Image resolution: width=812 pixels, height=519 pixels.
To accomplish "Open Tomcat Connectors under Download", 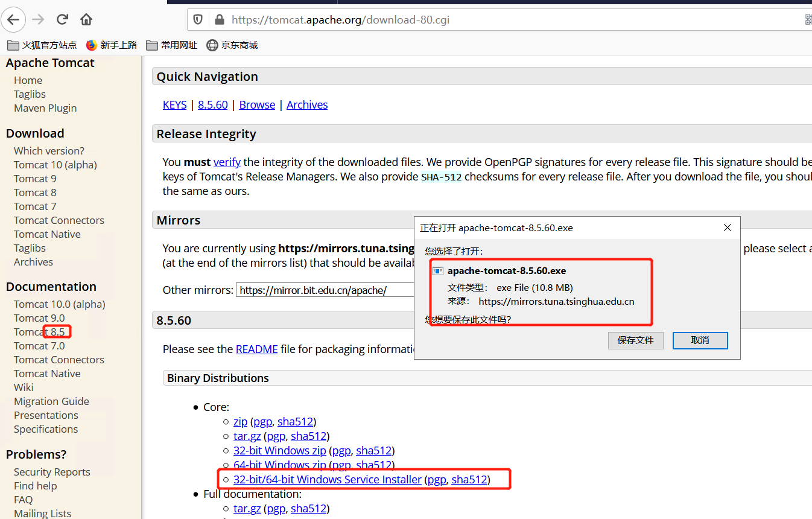I will [x=59, y=220].
